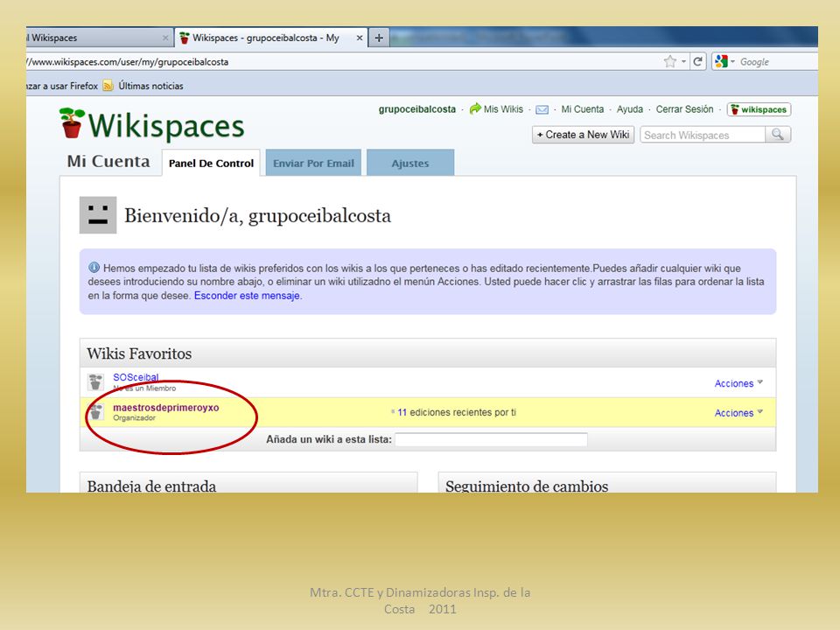Screen dimensions: 840x630
Task: Switch to the Ajustes tab
Action: pos(410,163)
